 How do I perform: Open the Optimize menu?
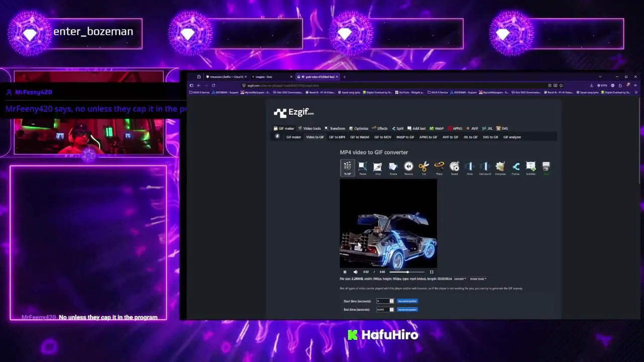[x=359, y=128]
